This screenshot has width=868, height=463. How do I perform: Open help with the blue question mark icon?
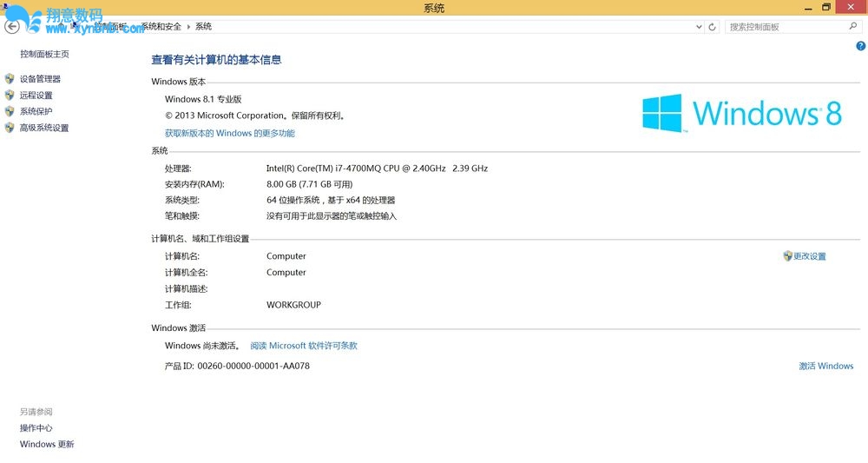[860, 46]
